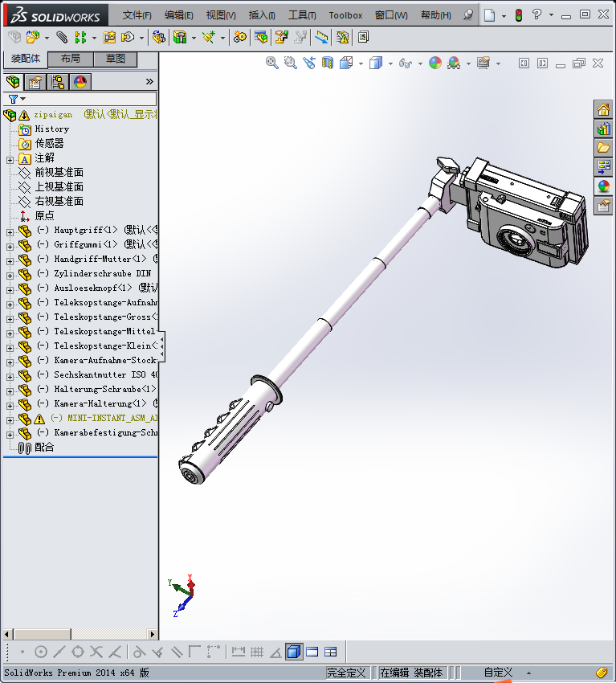This screenshot has width=616, height=683.
Task: Expand the MINI-INSTANT_ASM component
Action: pyautogui.click(x=10, y=420)
